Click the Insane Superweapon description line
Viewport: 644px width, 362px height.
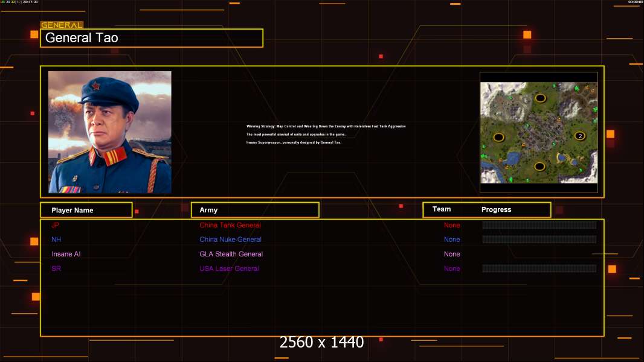pos(294,142)
